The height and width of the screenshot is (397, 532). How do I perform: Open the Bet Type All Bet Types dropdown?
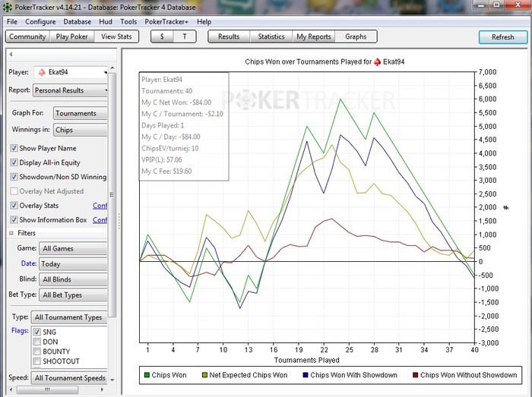click(73, 295)
